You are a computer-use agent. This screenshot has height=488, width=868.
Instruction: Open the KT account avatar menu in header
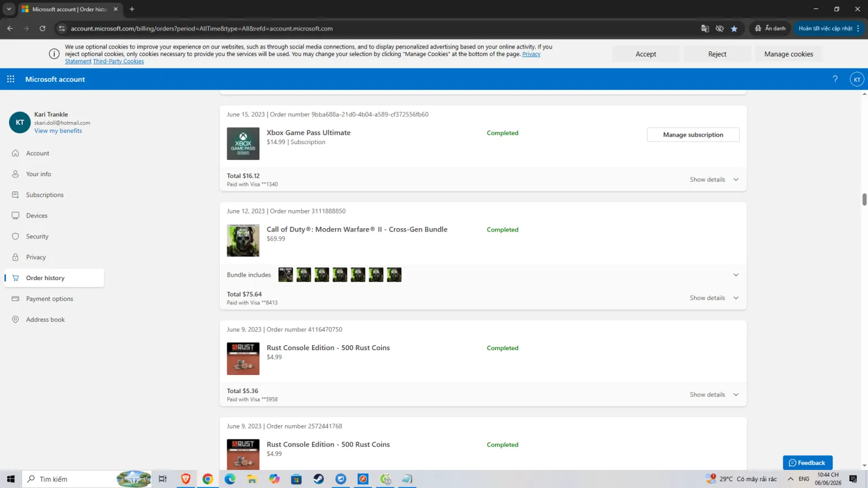click(857, 79)
